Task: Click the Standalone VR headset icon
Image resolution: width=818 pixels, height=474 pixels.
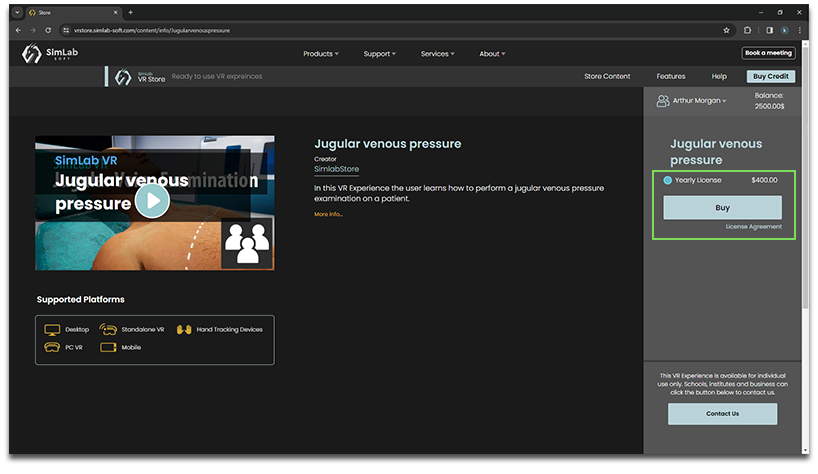Action: (x=108, y=329)
